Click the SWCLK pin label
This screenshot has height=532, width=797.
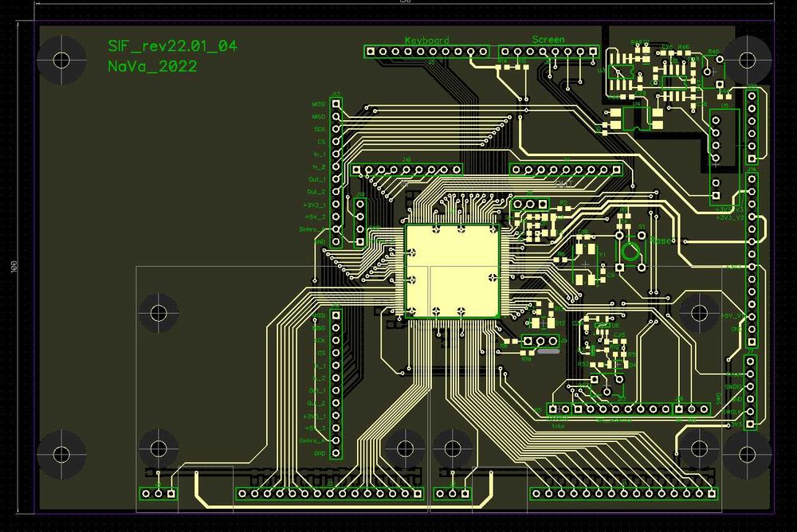click(733, 412)
